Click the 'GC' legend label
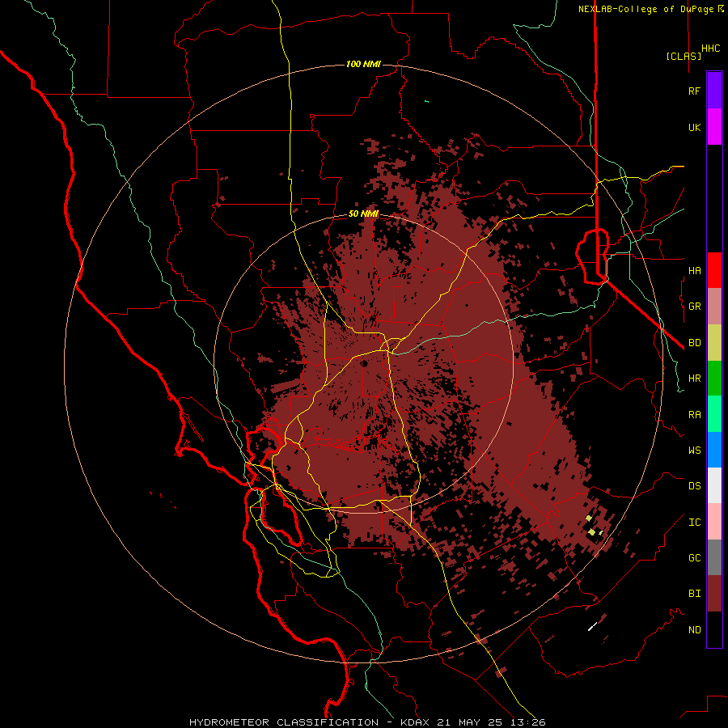Image resolution: width=728 pixels, height=728 pixels. 694,558
